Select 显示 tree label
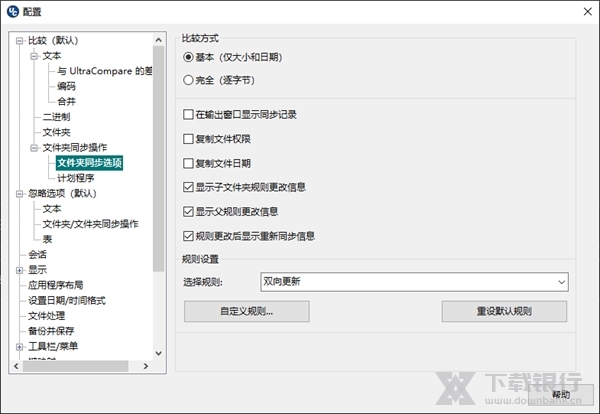Viewport: 600px width, 414px height. [x=37, y=270]
